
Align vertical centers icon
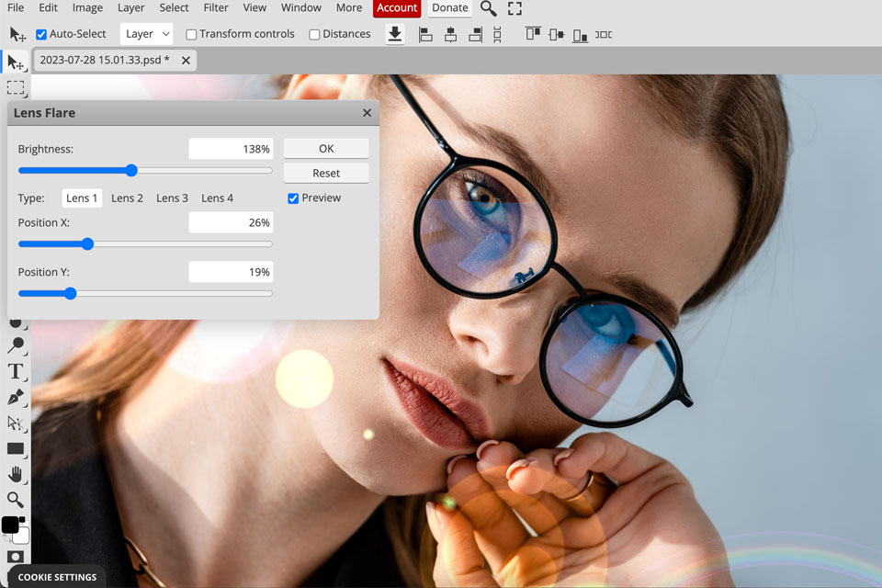pyautogui.click(x=557, y=34)
